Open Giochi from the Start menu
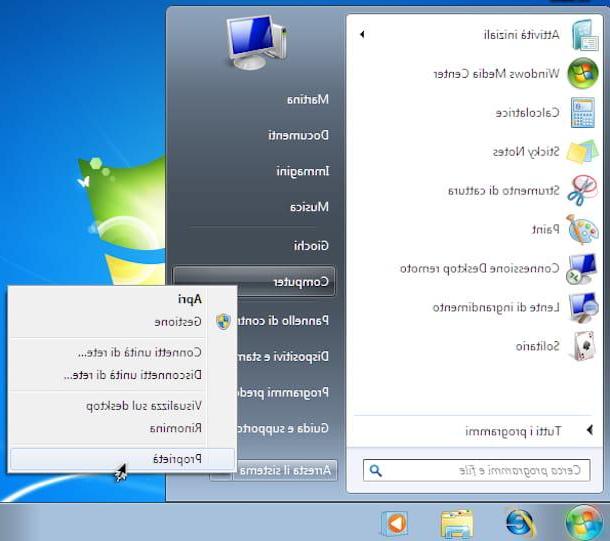 [311, 246]
